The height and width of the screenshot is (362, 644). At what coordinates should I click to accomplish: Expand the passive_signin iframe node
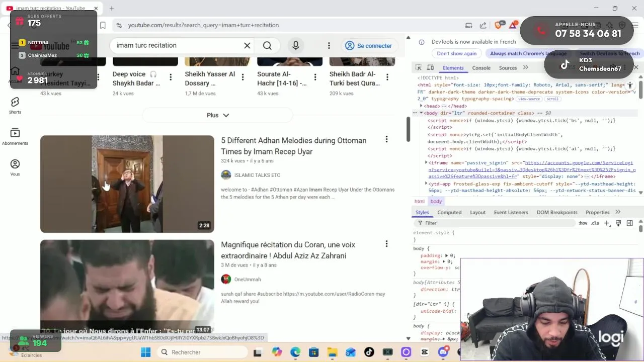coord(426,163)
